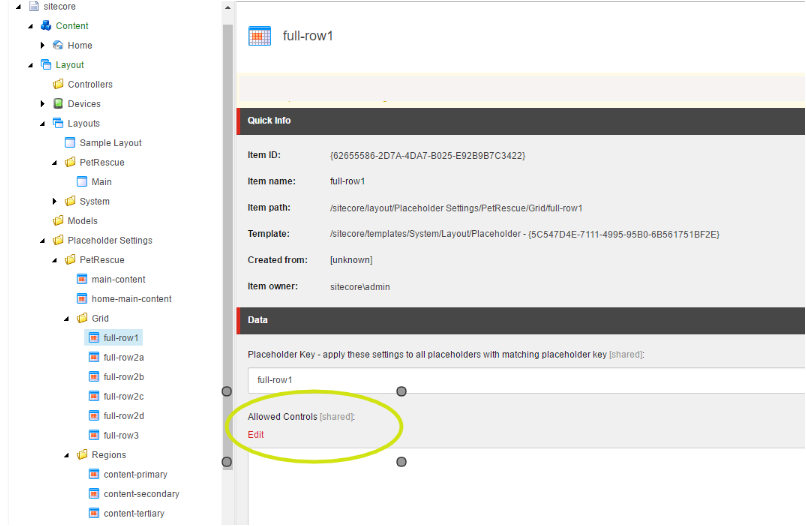Collapse the Grid folder arrow

pyautogui.click(x=66, y=319)
